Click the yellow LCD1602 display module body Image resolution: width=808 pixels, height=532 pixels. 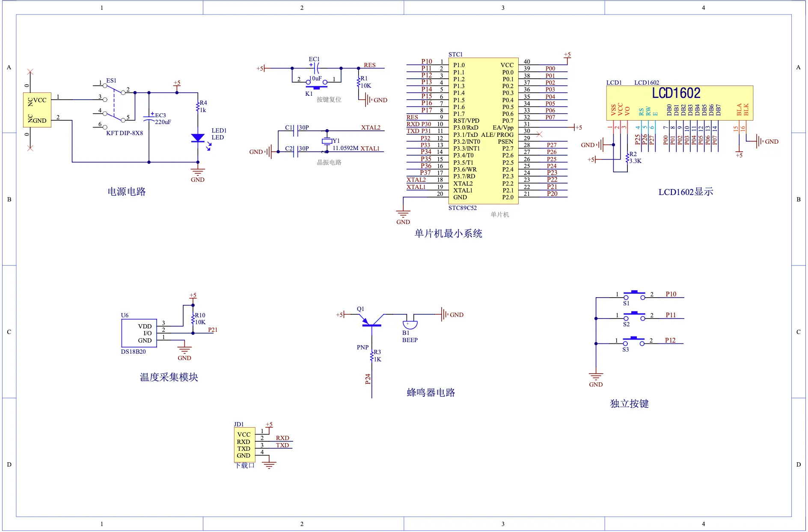tap(679, 103)
